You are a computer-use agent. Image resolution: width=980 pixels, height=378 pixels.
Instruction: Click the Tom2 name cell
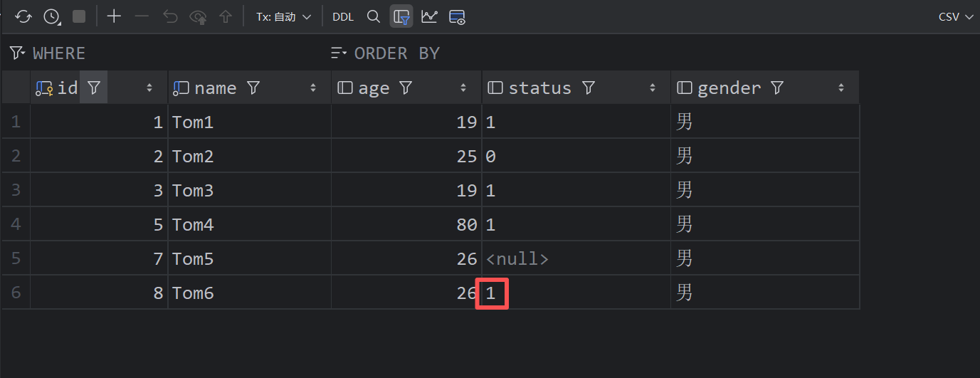coord(250,156)
